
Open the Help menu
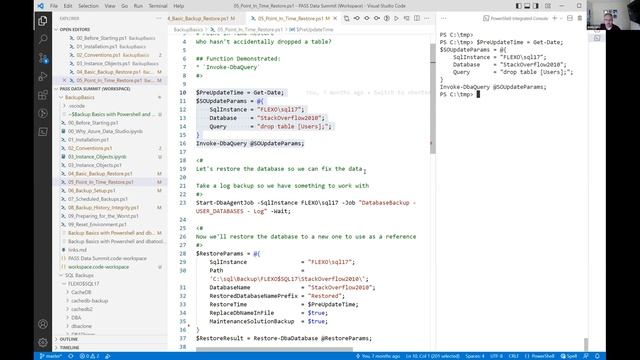coord(178,6)
